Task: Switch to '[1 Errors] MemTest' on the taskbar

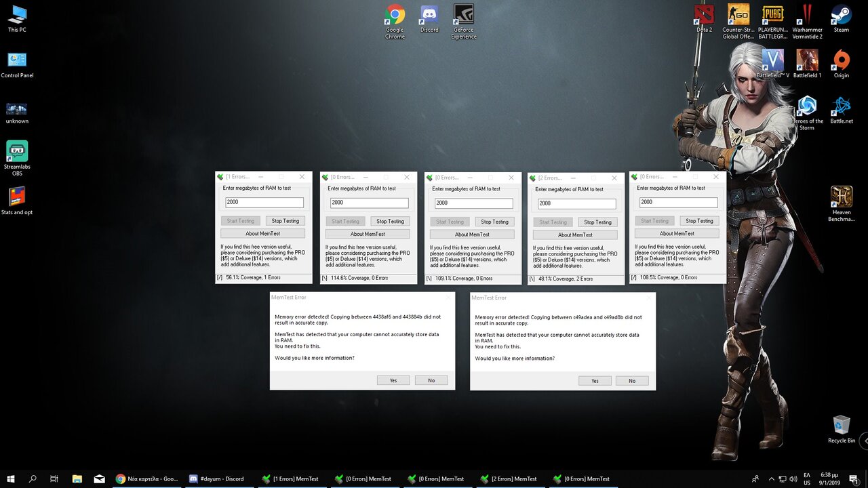Action: click(293, 479)
